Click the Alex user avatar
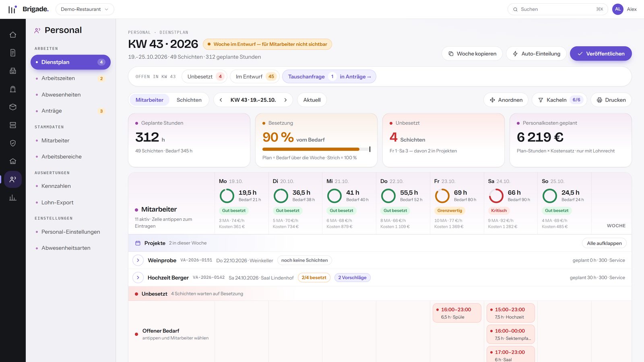 [x=618, y=9]
